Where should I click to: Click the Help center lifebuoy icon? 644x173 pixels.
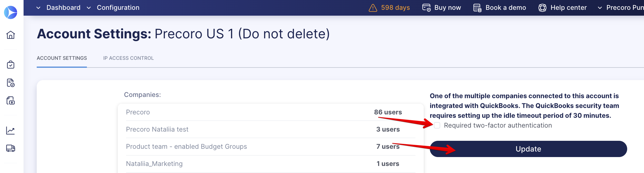pyautogui.click(x=542, y=8)
